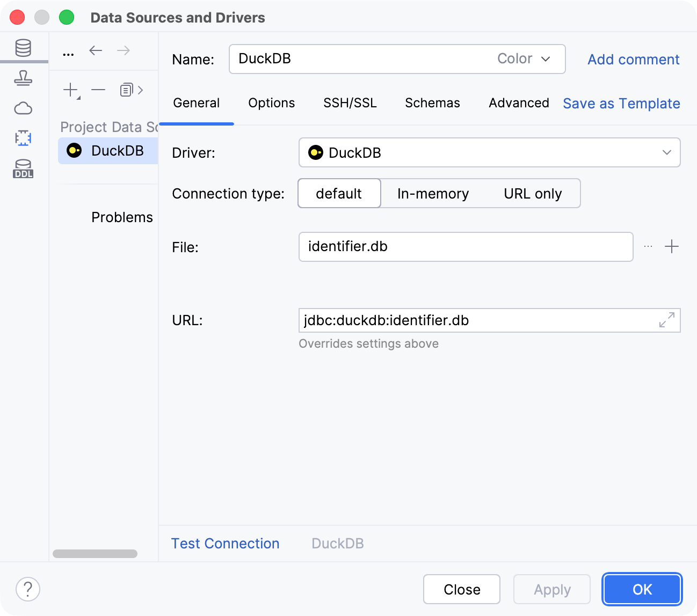Open the Problems item
This screenshot has width=697, height=616.
pyautogui.click(x=122, y=217)
